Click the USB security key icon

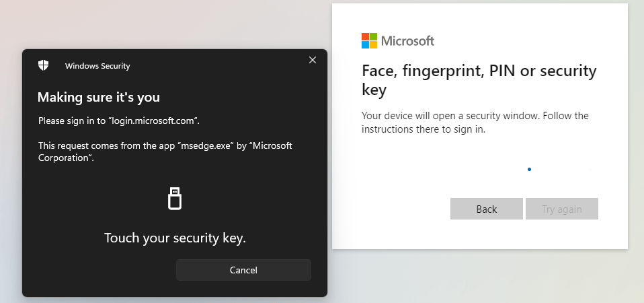(x=175, y=199)
